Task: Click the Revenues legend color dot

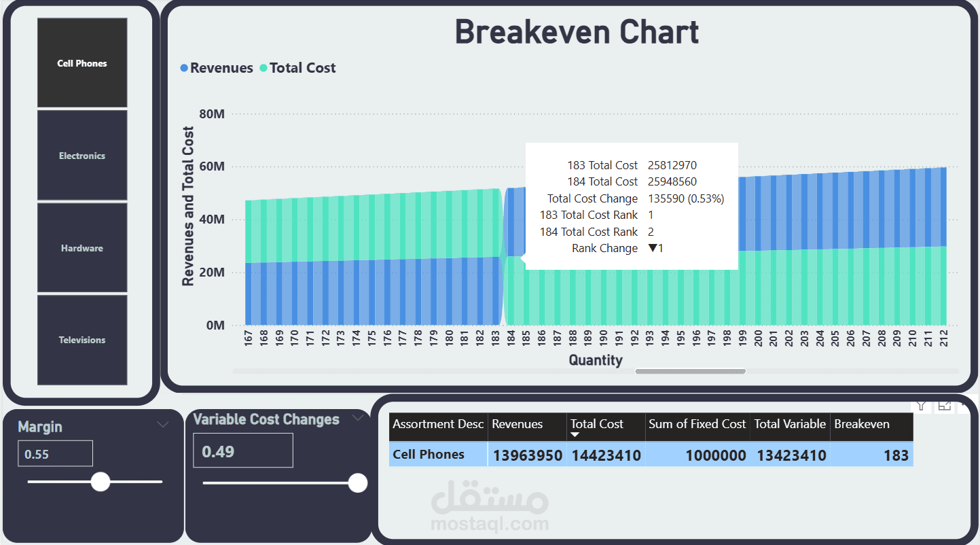Action: pyautogui.click(x=184, y=68)
